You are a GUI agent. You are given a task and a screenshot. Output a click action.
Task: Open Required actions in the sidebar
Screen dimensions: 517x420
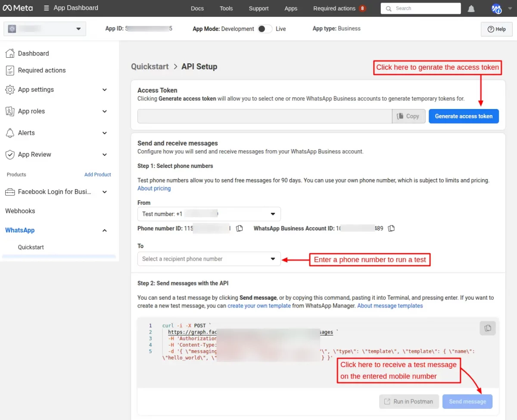pyautogui.click(x=41, y=70)
